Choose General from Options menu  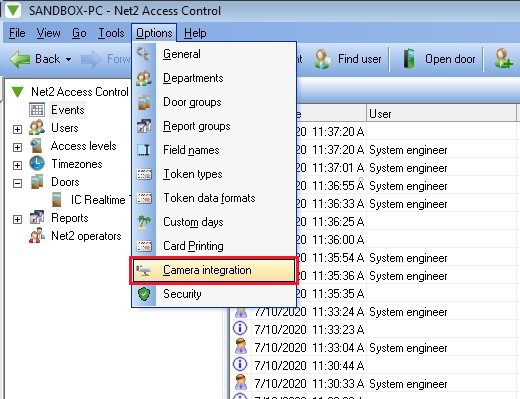point(214,54)
